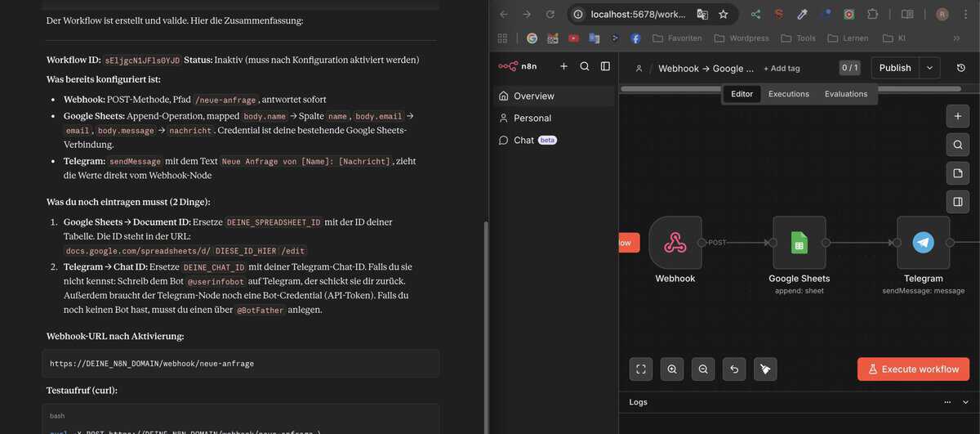Screen dimensions: 980x434
Task: Open Google bookmark
Action: [x=532, y=38]
